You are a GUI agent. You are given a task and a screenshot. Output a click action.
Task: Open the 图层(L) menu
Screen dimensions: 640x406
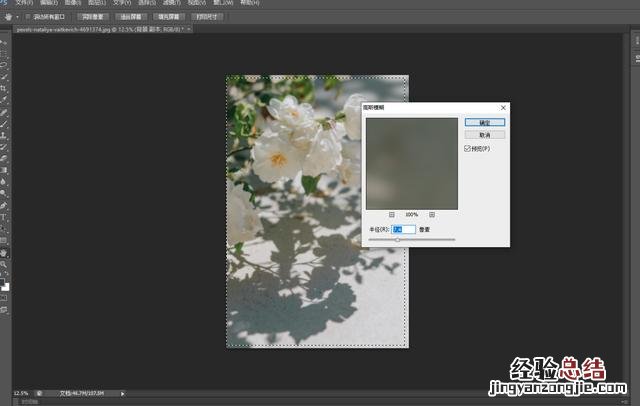tap(97, 2)
